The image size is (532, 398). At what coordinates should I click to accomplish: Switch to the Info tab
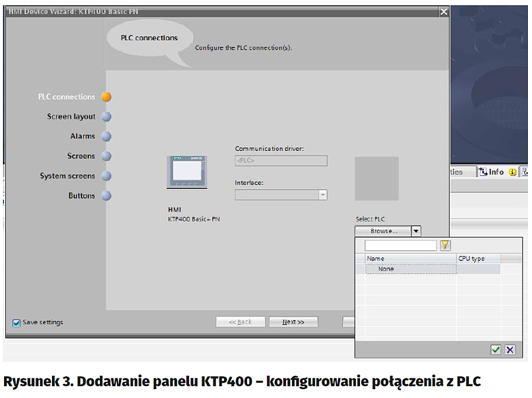coord(492,172)
